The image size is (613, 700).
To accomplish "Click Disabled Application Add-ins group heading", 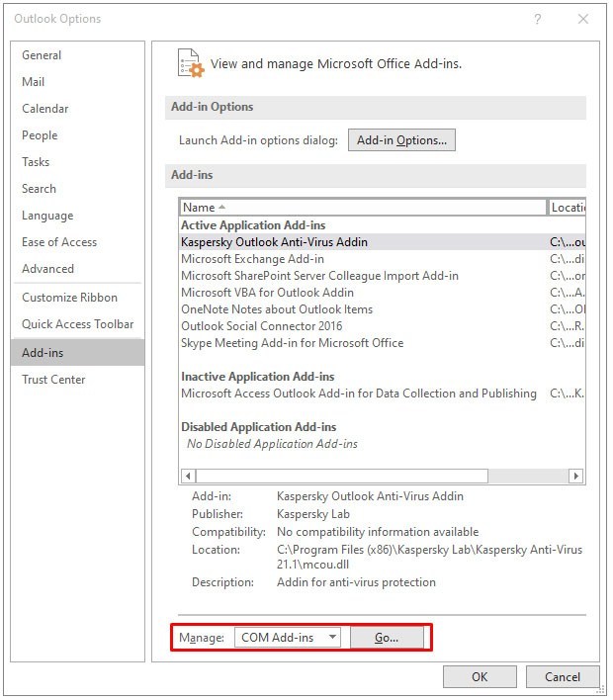I will pyautogui.click(x=258, y=427).
